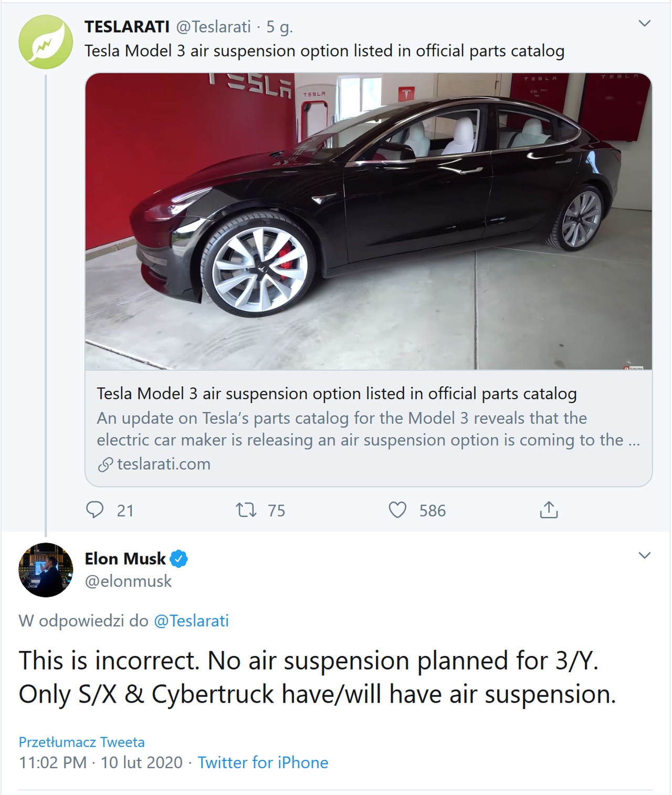Viewport: 672px width, 795px height.
Task: Click the link chain icon by teslarati.com
Action: (x=105, y=464)
